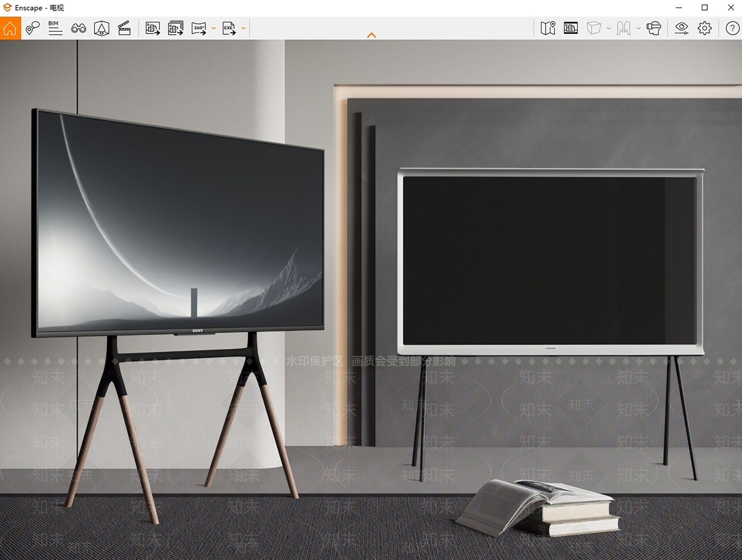This screenshot has height=560, width=742.
Task: Toggle the BIM information mode
Action: 55,28
